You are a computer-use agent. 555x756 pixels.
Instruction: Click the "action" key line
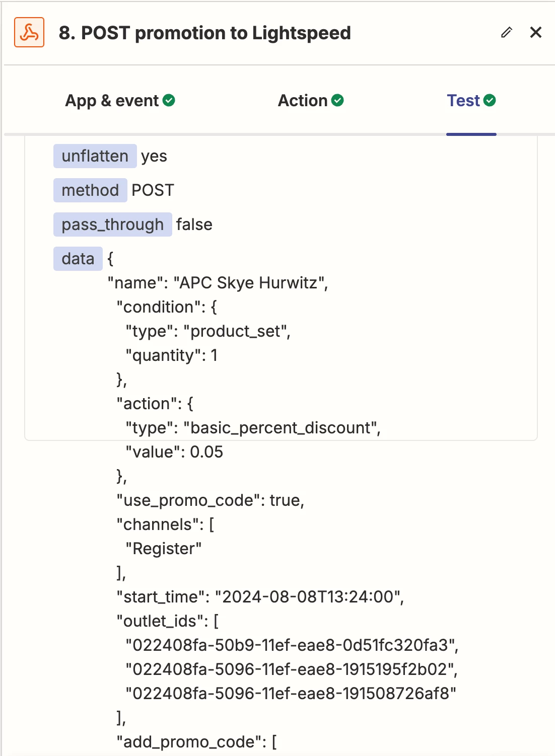[155, 404]
